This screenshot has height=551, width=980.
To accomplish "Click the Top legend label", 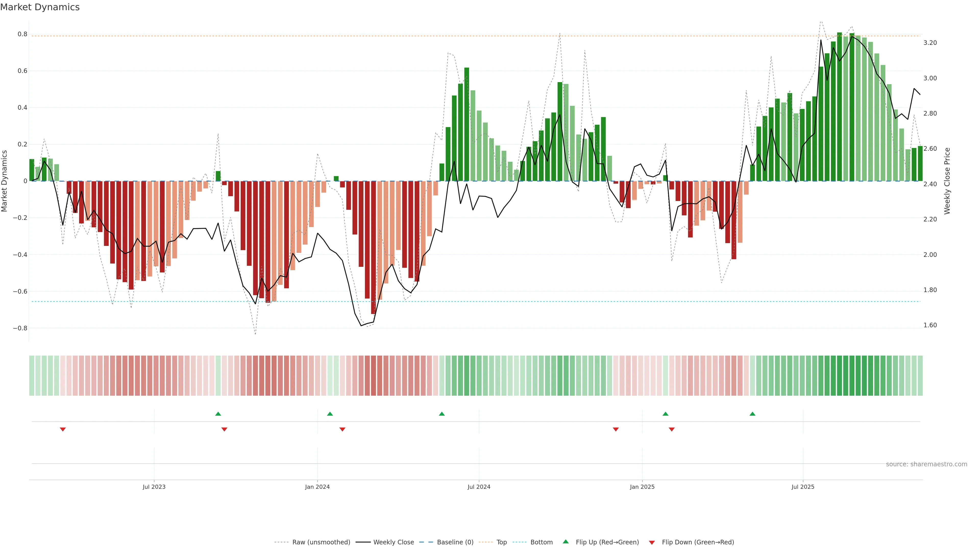I will [501, 542].
